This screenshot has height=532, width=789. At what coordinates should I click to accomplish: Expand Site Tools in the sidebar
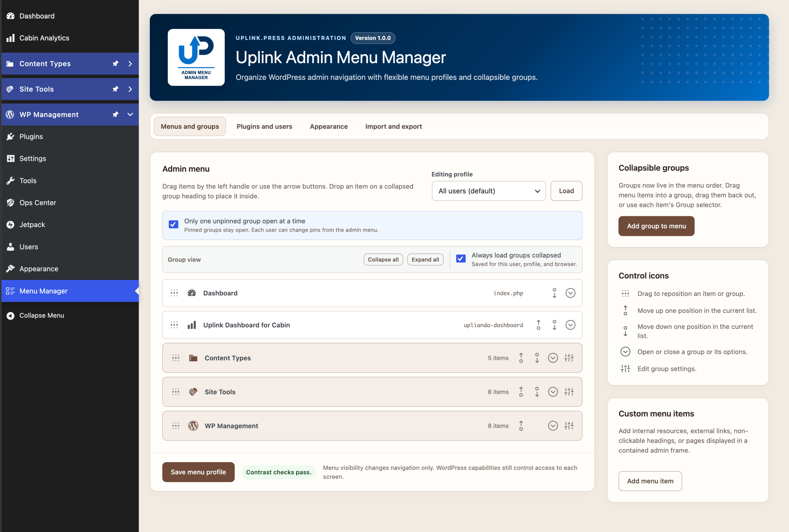tap(130, 89)
